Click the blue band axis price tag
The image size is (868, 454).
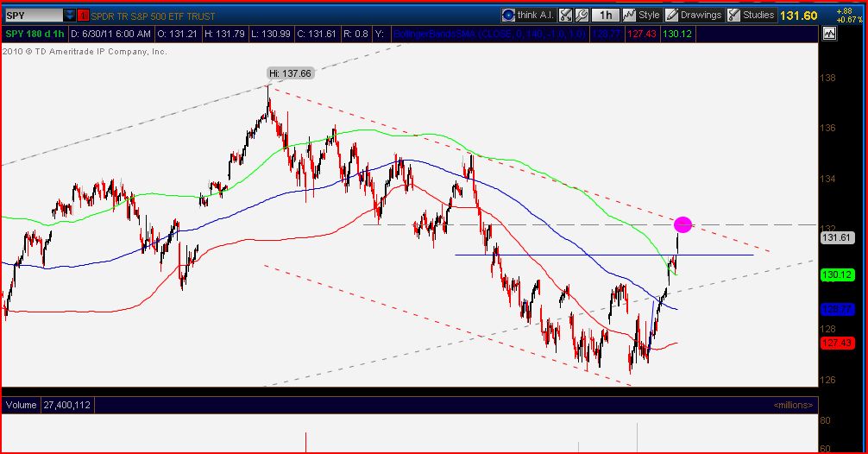pos(837,309)
